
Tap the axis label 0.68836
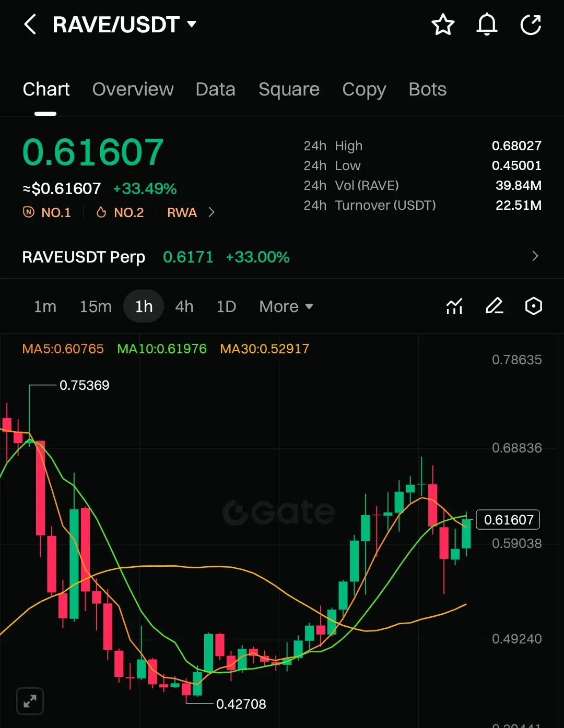coord(517,448)
